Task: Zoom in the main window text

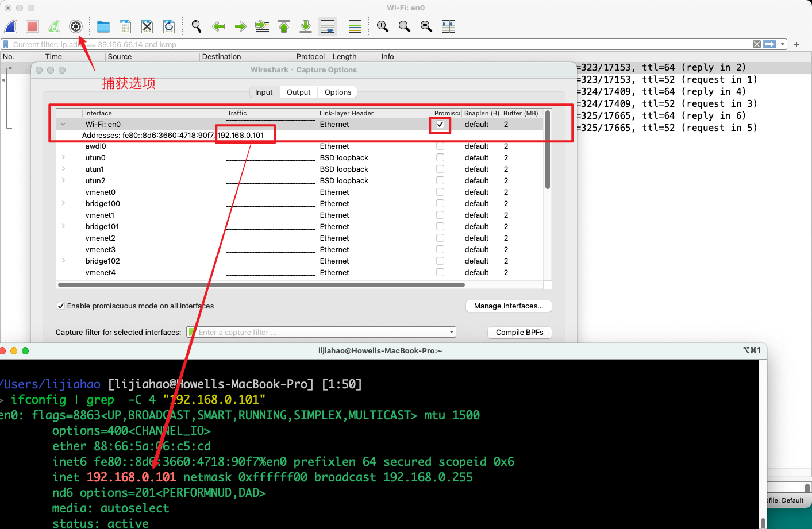Action: (x=383, y=26)
